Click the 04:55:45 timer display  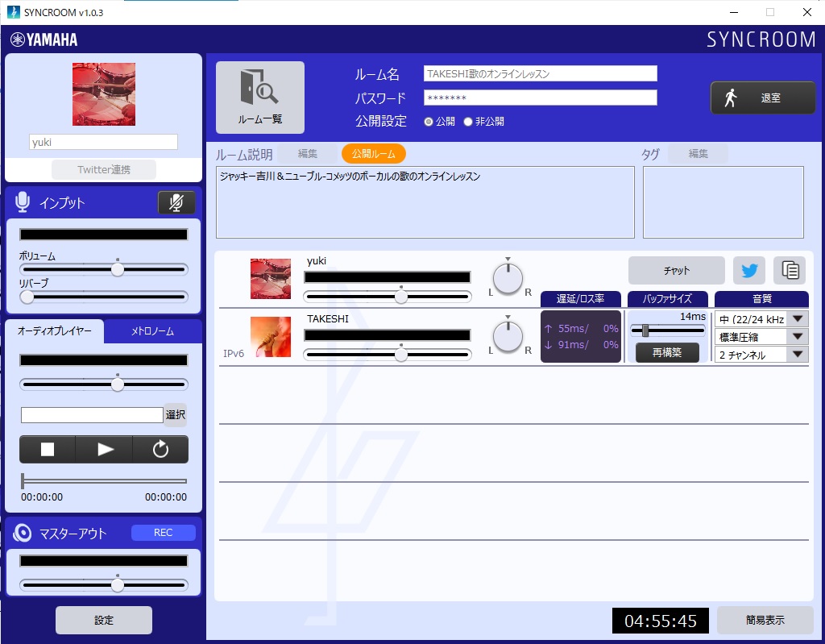point(661,621)
